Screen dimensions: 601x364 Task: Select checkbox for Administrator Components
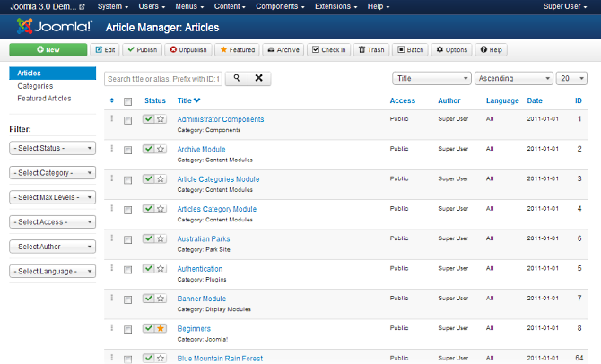[127, 120]
